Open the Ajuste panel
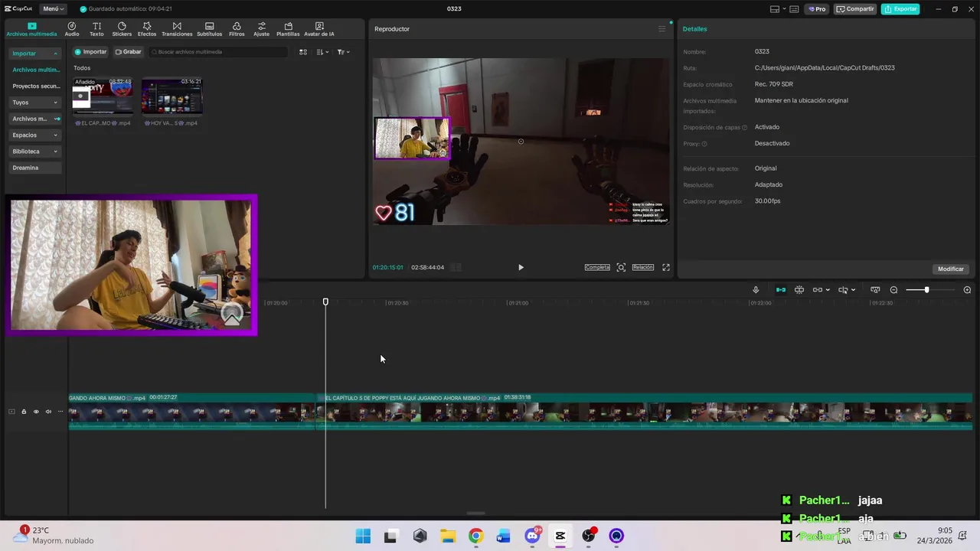This screenshot has width=980, height=551. 262,29
